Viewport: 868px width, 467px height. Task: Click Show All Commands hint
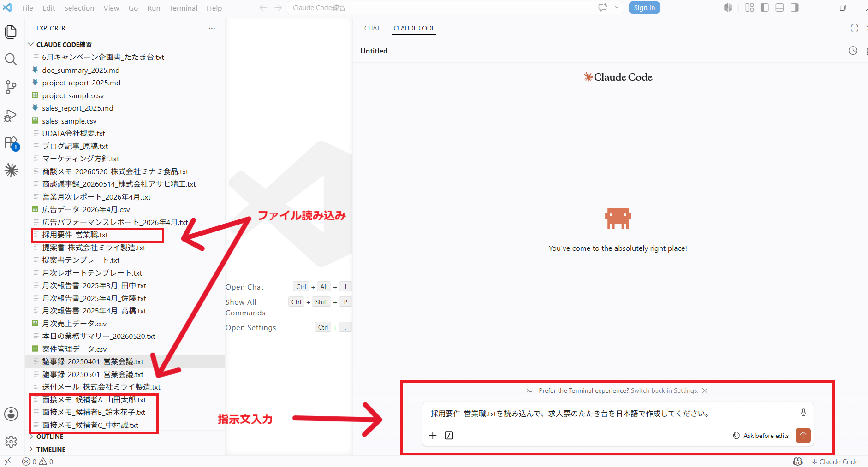[245, 307]
